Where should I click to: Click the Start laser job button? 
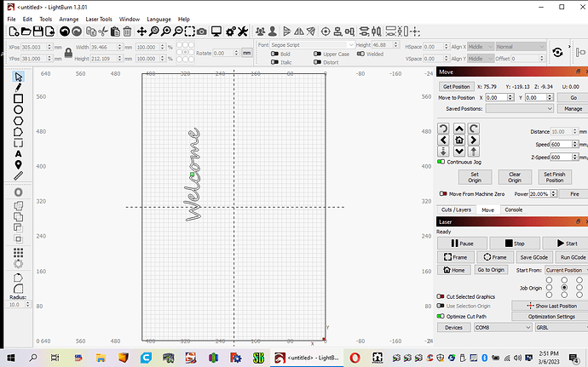[x=567, y=244]
